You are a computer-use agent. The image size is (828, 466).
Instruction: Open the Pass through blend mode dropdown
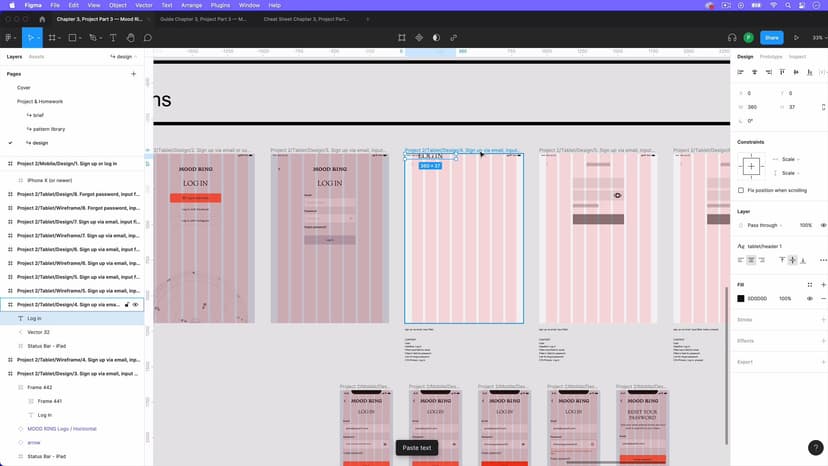[765, 225]
